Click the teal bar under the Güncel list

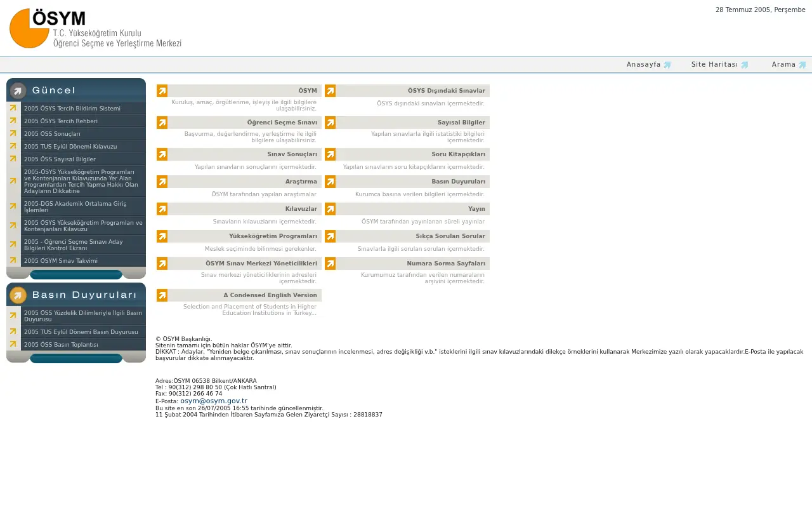pyautogui.click(x=76, y=275)
